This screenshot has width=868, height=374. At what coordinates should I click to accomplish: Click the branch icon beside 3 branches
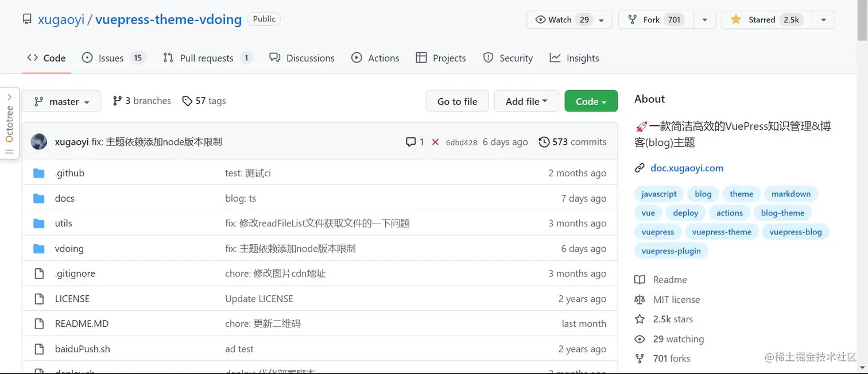pyautogui.click(x=117, y=101)
